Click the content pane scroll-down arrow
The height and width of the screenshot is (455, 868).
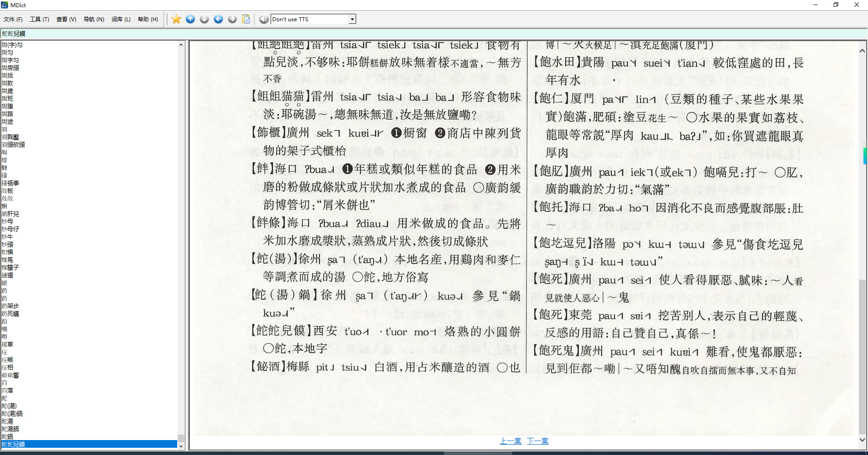click(862, 439)
